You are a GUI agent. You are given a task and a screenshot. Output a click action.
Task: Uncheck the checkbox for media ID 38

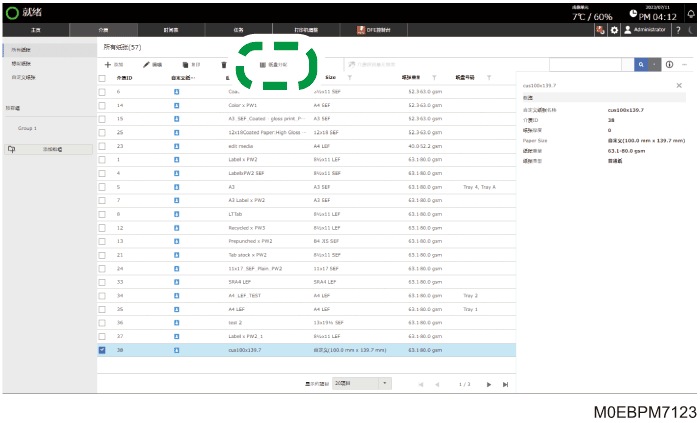(102, 350)
